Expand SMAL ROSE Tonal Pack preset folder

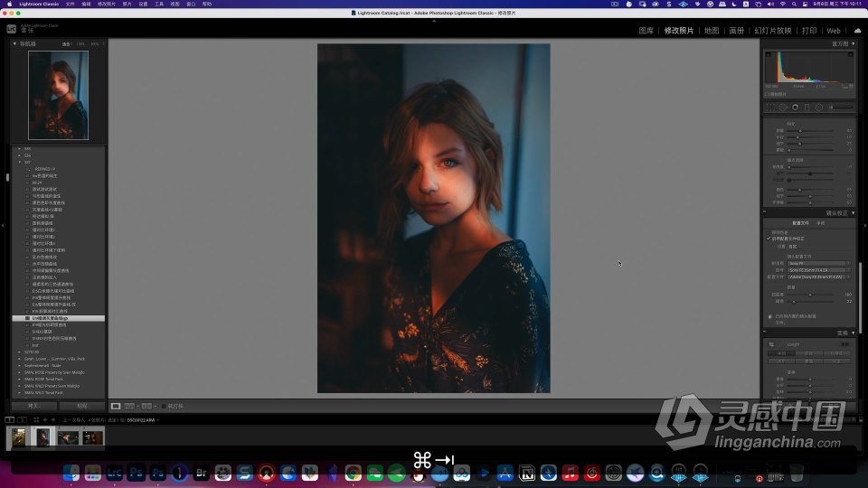[19, 379]
